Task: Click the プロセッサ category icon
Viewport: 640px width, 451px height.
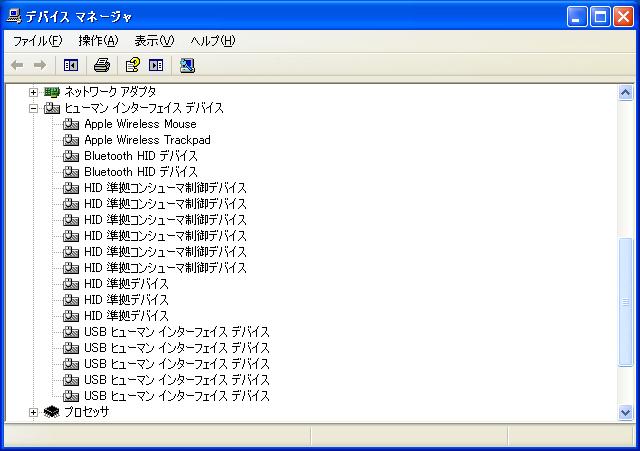Action: 52,412
